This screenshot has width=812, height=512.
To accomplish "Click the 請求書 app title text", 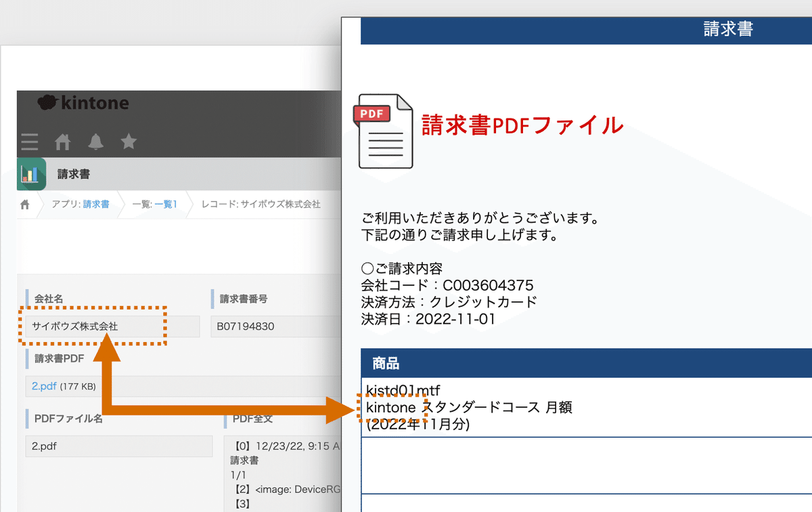I will [74, 174].
